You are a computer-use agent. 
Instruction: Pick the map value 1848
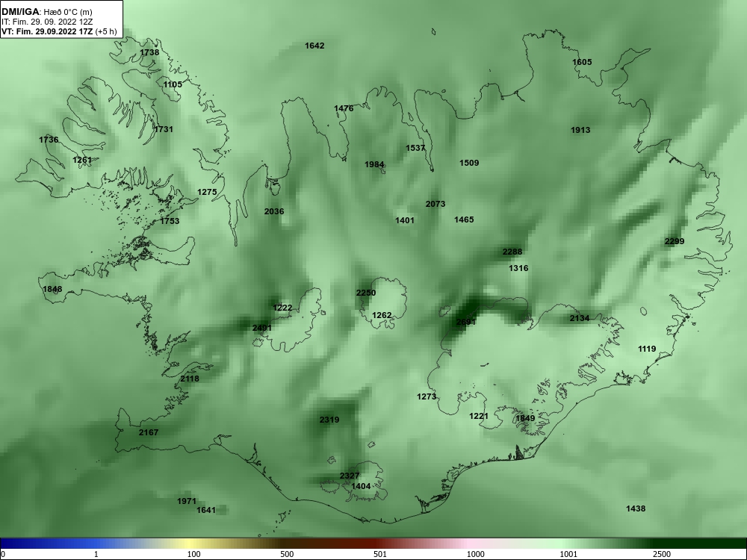coord(52,289)
